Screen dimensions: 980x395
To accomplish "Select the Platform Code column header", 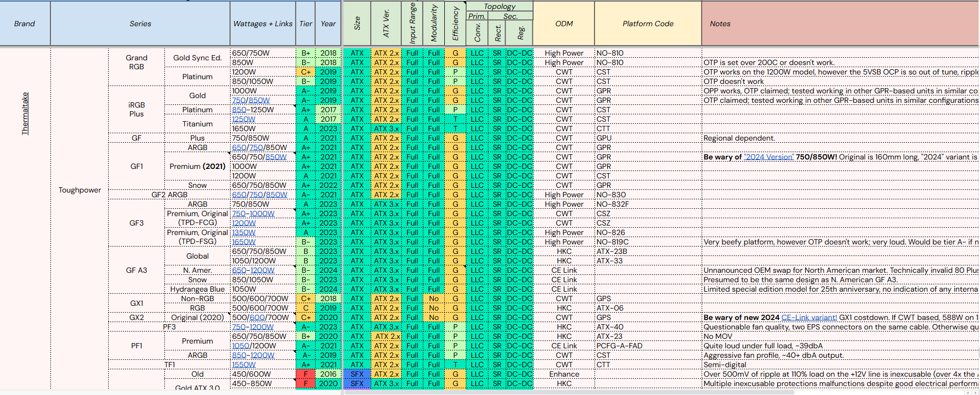I will pyautogui.click(x=648, y=24).
